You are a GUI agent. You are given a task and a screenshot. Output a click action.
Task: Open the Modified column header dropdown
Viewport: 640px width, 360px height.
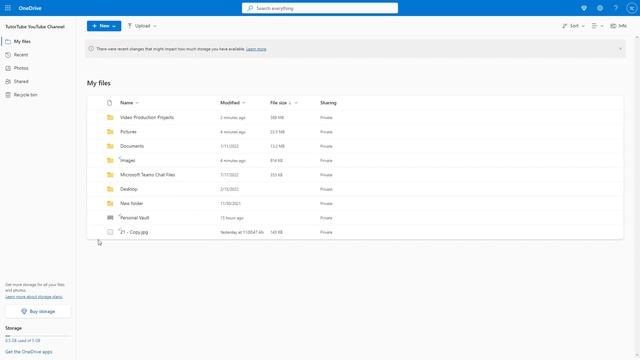(x=233, y=103)
